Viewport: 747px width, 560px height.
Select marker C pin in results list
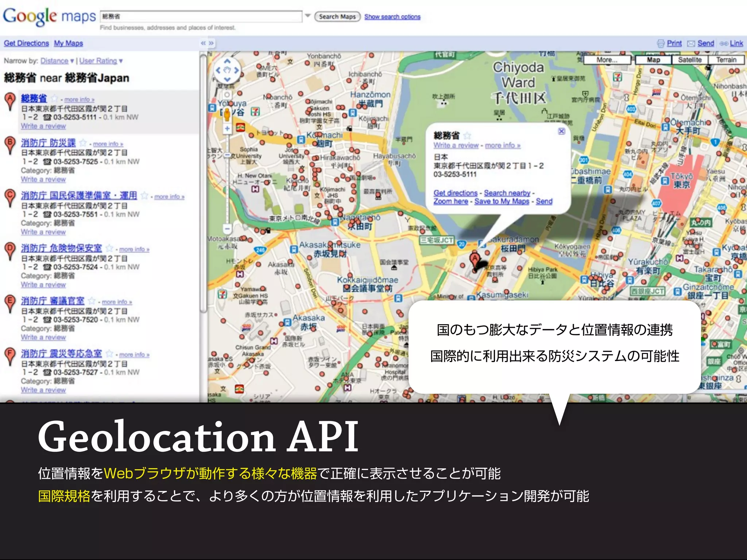(10, 198)
